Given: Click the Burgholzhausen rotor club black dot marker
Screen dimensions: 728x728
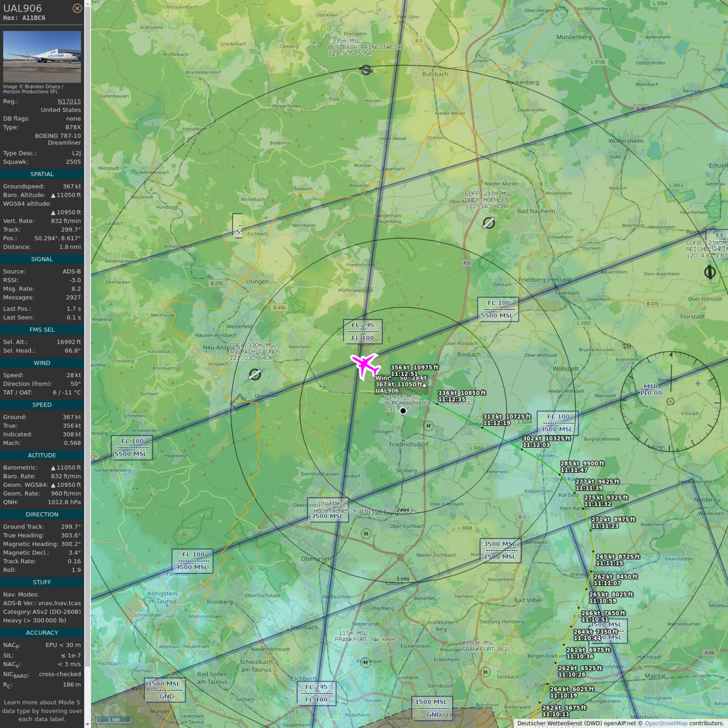Looking at the screenshot, I should pyautogui.click(x=403, y=411).
